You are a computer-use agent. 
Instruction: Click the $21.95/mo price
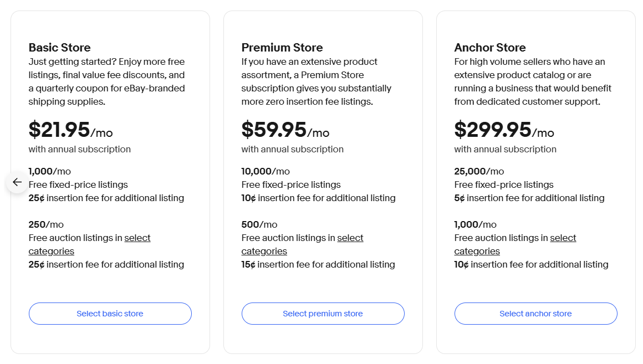[x=70, y=130]
